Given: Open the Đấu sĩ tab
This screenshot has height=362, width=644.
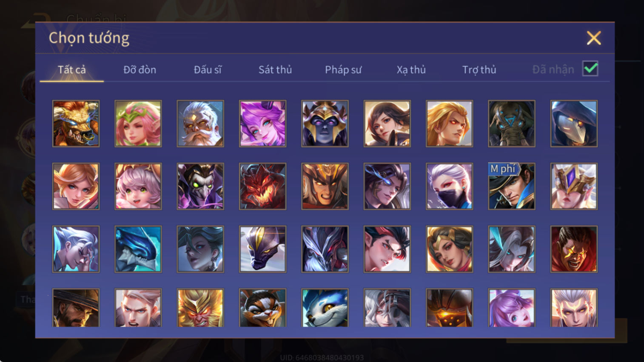Looking at the screenshot, I should click(208, 70).
